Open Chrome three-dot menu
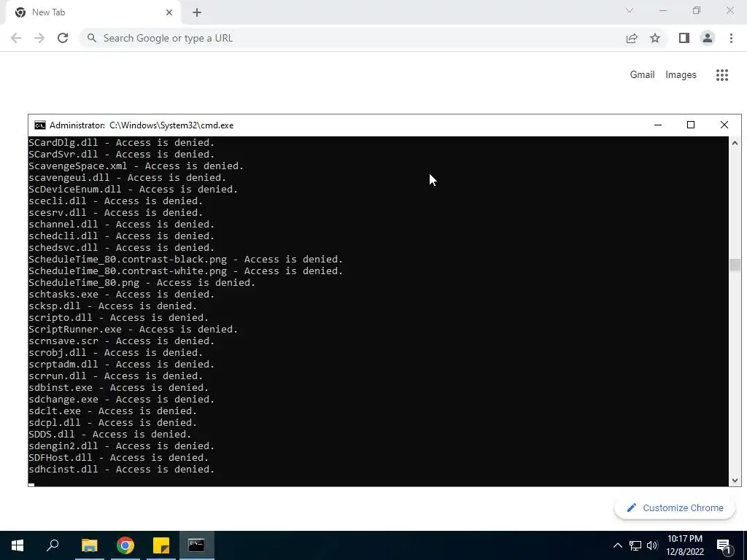Screen dimensions: 747x560 click(x=731, y=38)
